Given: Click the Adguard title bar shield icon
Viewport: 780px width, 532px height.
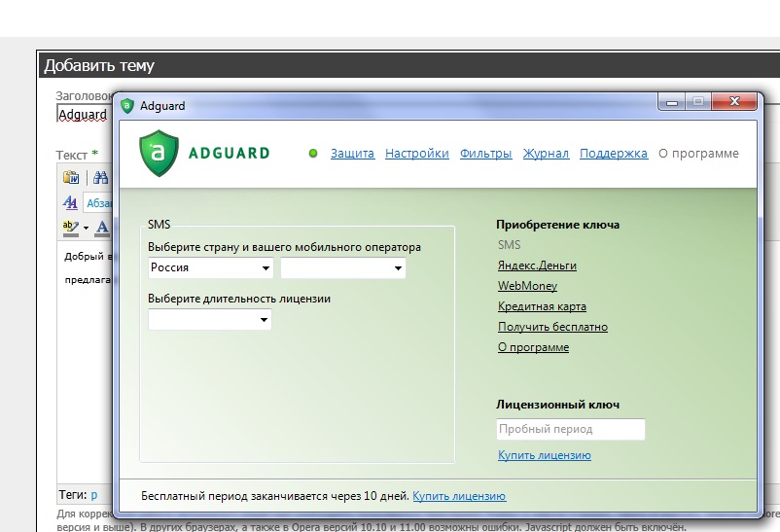Looking at the screenshot, I should (127, 105).
